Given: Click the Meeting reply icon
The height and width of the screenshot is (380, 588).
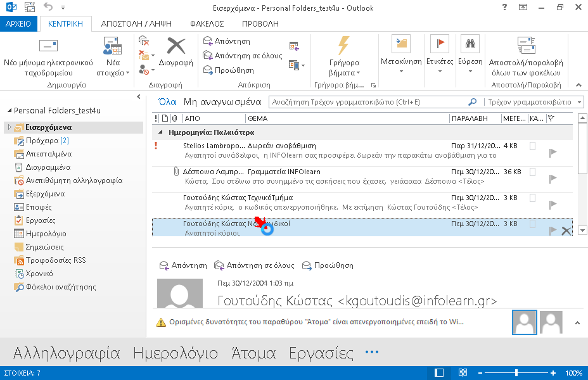Looking at the screenshot, I should (294, 46).
